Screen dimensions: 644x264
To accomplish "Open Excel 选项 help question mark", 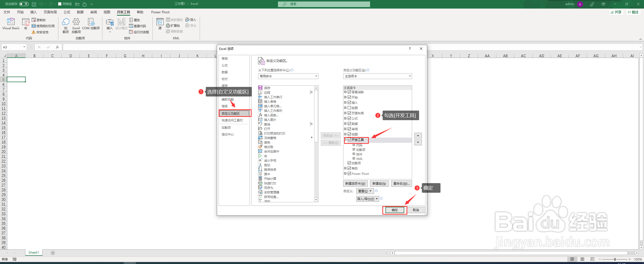I will pyautogui.click(x=410, y=49).
